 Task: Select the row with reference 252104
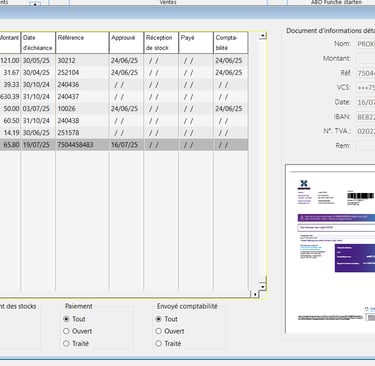(123, 73)
